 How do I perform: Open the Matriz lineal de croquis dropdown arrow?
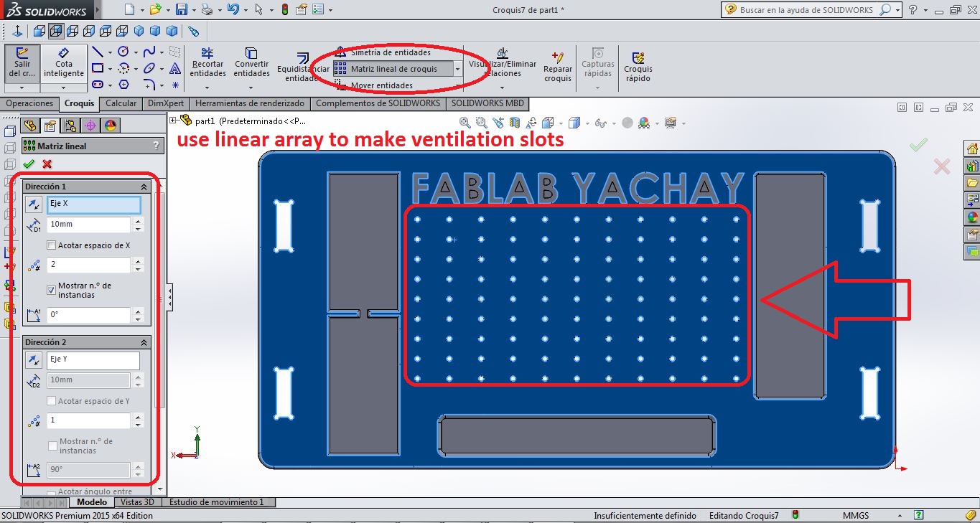point(458,69)
